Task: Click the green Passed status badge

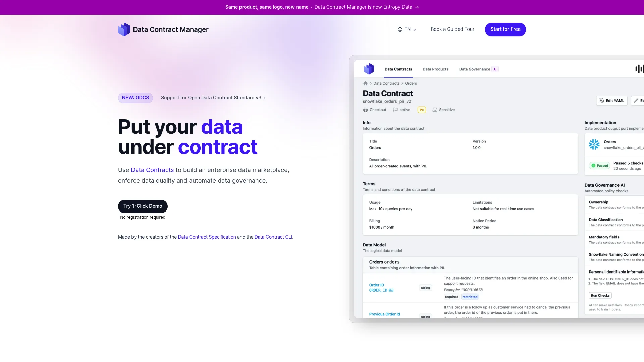Action: [599, 166]
